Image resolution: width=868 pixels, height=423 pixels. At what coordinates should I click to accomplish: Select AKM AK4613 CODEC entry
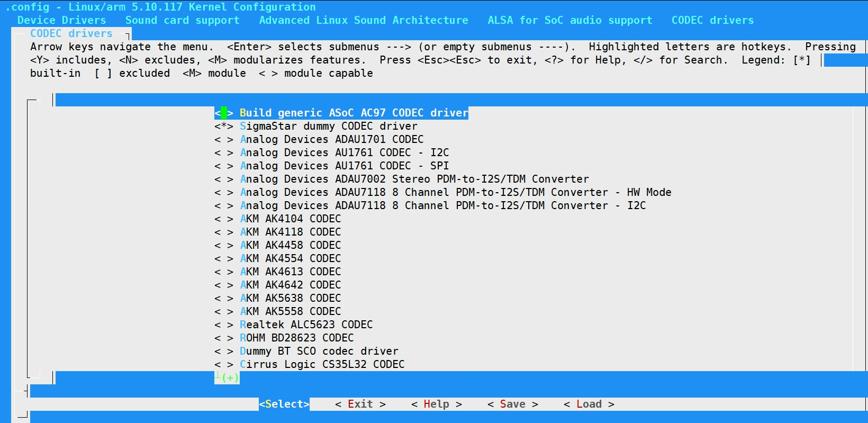click(x=291, y=272)
